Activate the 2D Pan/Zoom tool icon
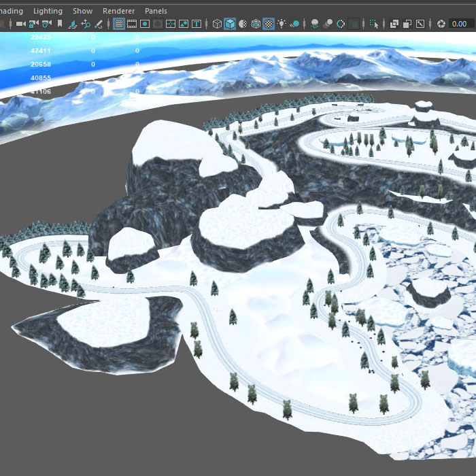The image size is (476, 476). click(x=86, y=24)
